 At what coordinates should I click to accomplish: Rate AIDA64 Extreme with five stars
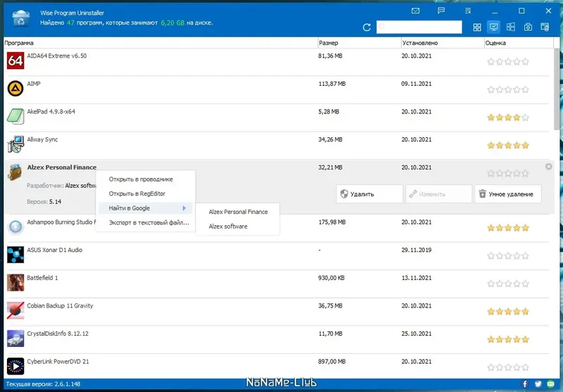coord(525,62)
